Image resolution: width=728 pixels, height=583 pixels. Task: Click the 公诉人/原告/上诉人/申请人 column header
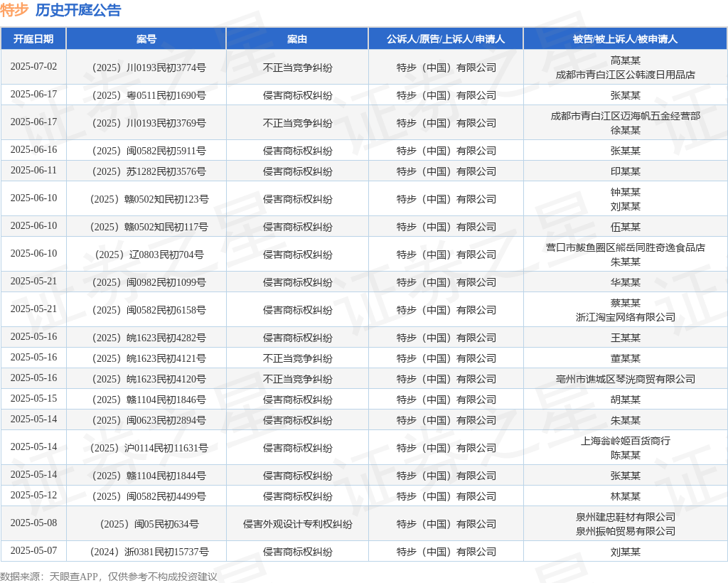446,39
